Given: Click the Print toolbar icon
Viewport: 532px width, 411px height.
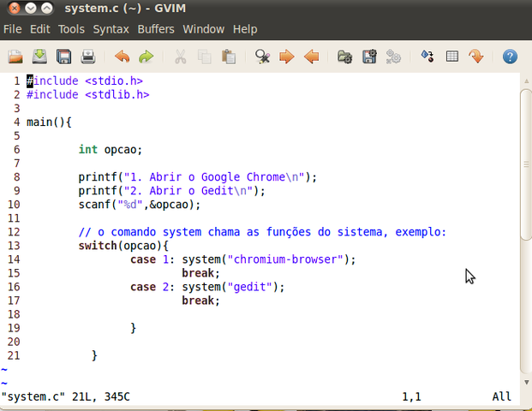Looking at the screenshot, I should click(88, 57).
